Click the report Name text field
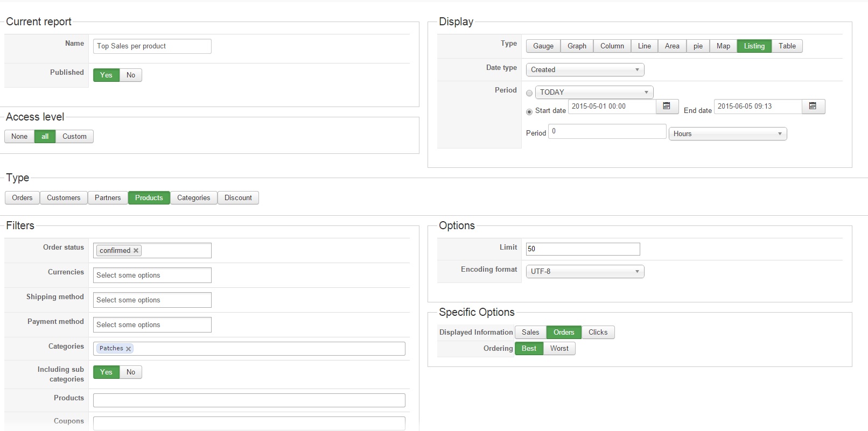This screenshot has height=431, width=868. pyautogui.click(x=152, y=46)
